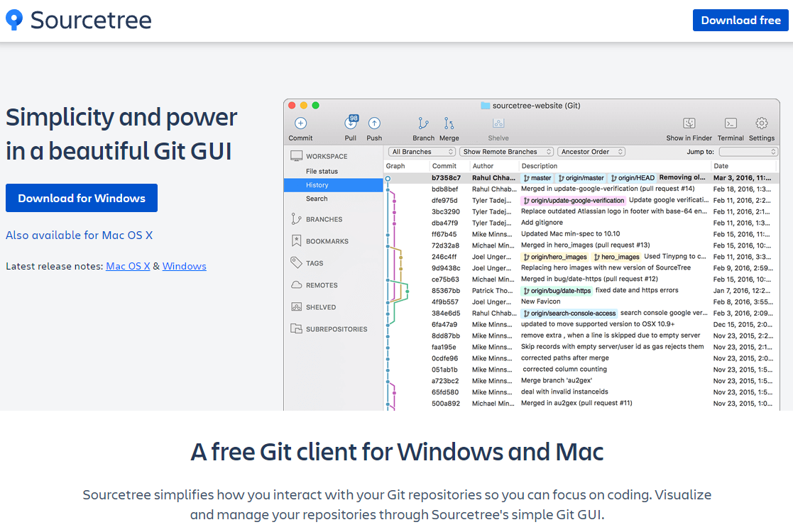Click the origin/hero_images tag

[x=554, y=257]
